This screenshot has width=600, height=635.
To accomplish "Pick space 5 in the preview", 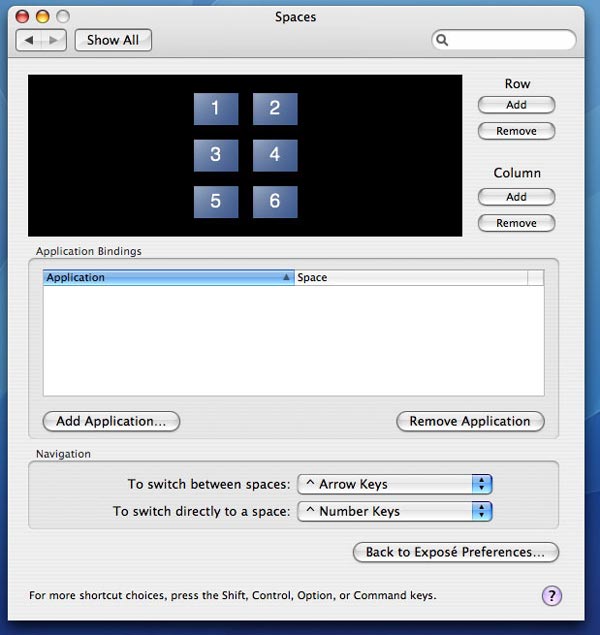I will click(216, 202).
